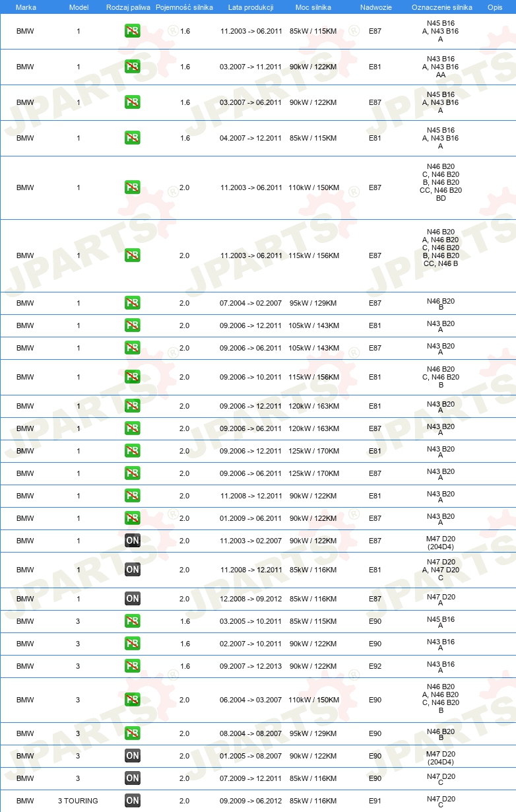Click the Opis column header
The width and height of the screenshot is (516, 812).
click(495, 7)
